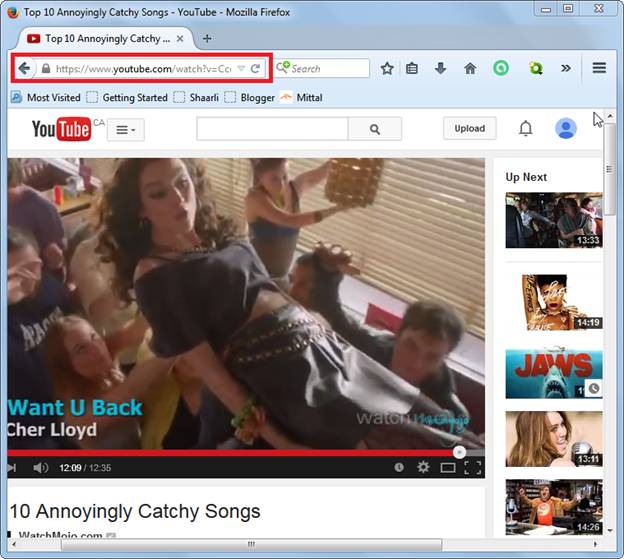Open a new tab with plus button
Image resolution: width=624 pixels, height=559 pixels.
pyautogui.click(x=207, y=39)
